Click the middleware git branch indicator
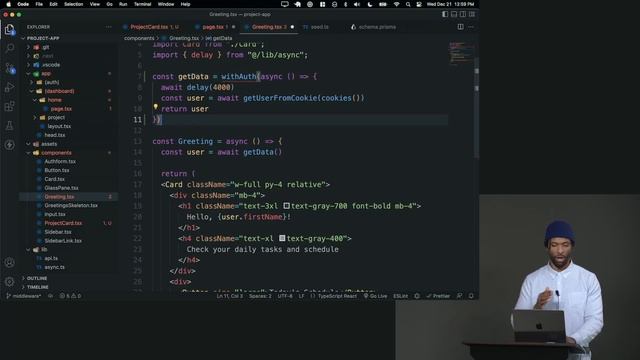 (24, 296)
